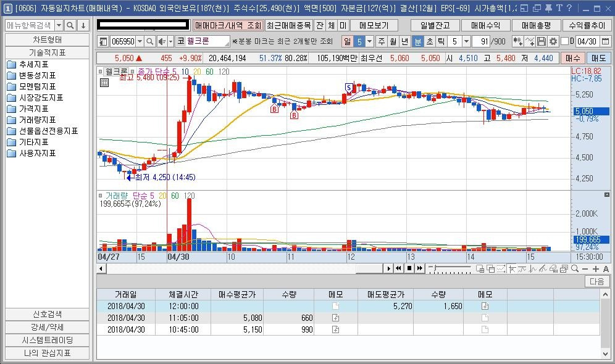Open memo icon for 10:45:00 buy row

pos(335,329)
